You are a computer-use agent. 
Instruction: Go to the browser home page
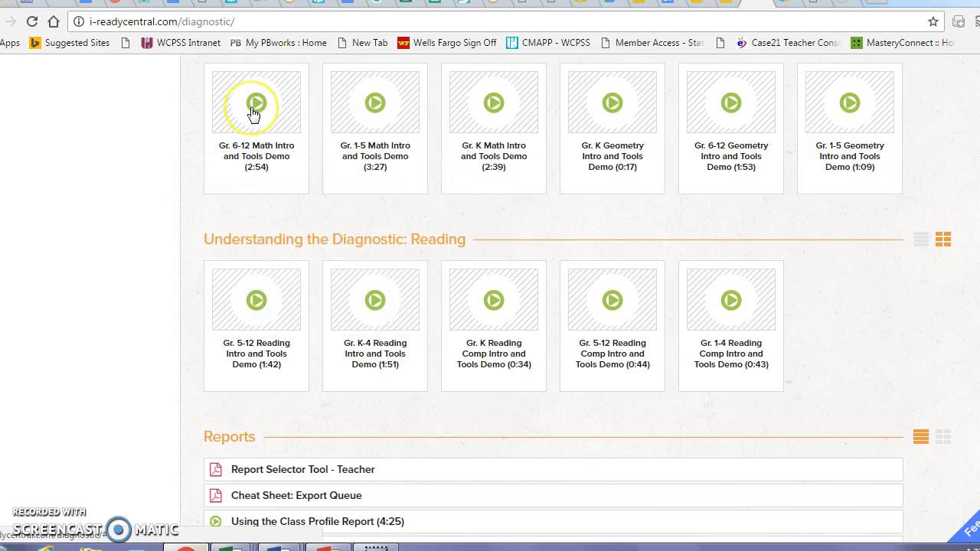pos(54,21)
